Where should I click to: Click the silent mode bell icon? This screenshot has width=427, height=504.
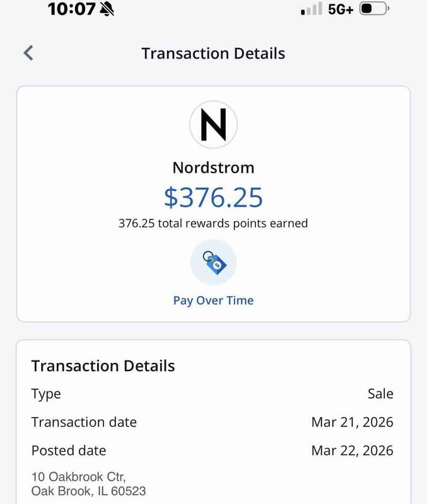tap(106, 9)
